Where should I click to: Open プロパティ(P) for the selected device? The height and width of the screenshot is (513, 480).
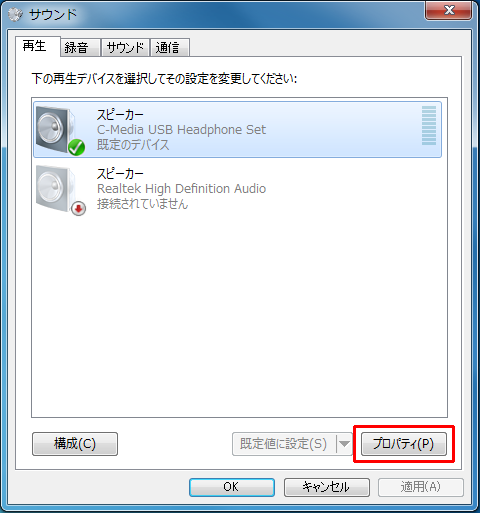(404, 444)
